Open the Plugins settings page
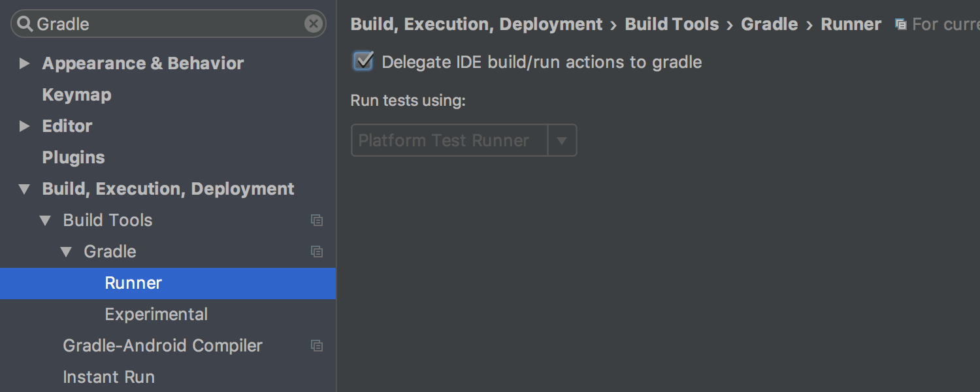Screen dimensions: 980x392 [x=73, y=157]
